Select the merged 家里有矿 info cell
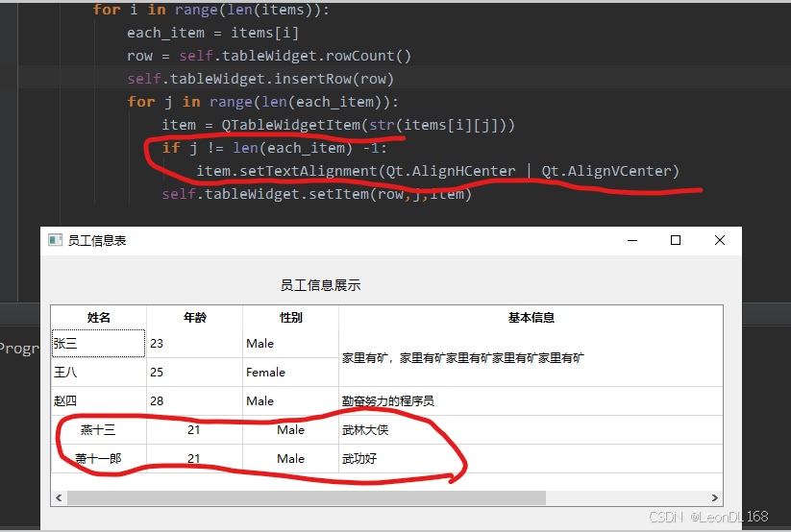 531,358
